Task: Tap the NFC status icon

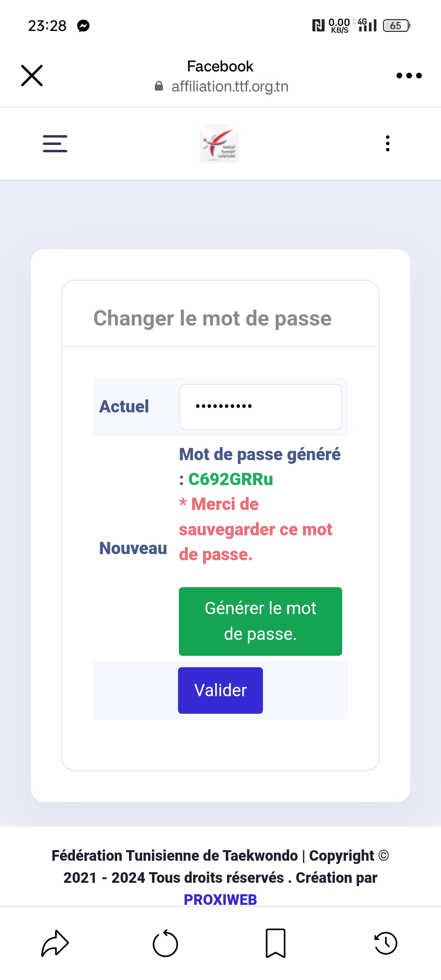Action: tap(318, 26)
